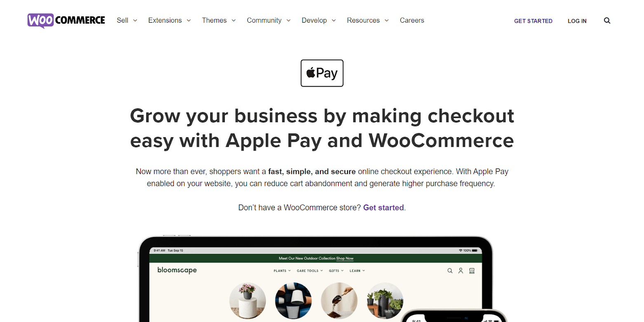Click the bloomscape search icon in tablet

pos(450,271)
